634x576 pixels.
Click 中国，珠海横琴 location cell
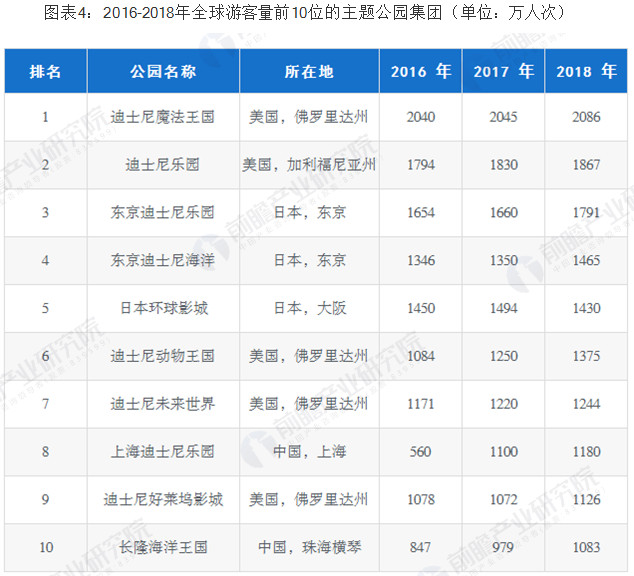pyautogui.click(x=310, y=547)
